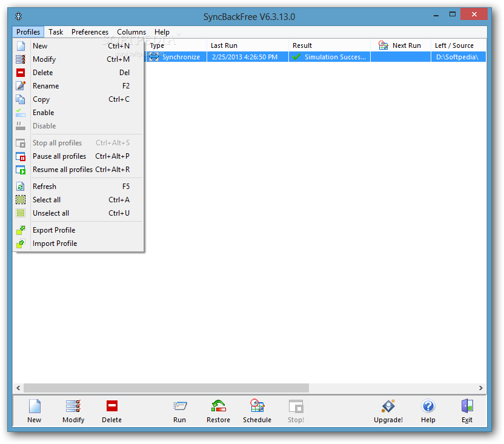
Task: Click the Modify toolbar button at bottom
Action: pos(73,411)
